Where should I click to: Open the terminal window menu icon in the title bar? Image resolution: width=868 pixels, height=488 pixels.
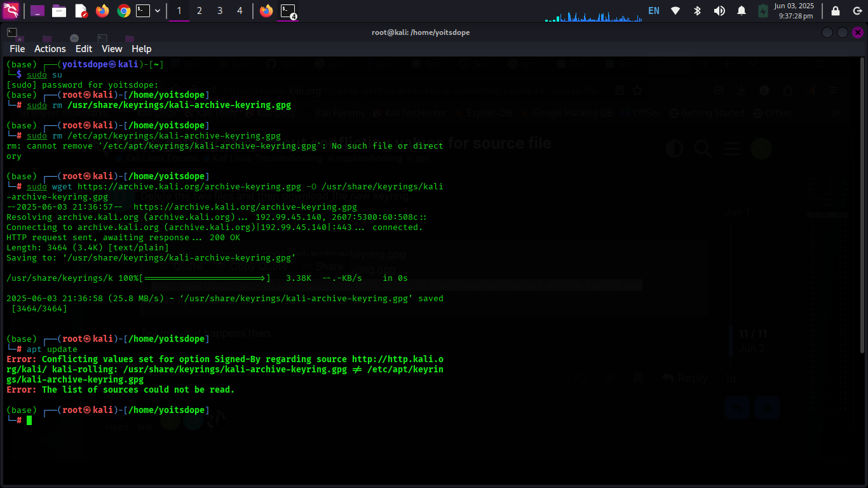11,32
